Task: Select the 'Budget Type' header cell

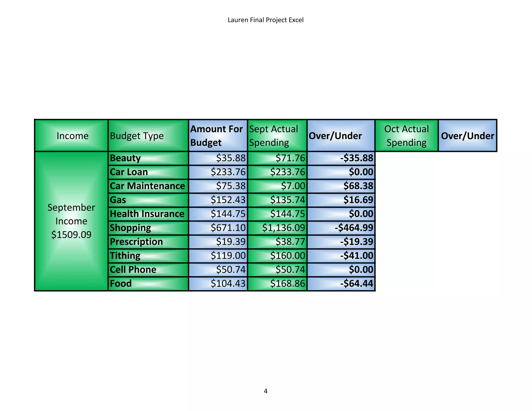Action: 148,136
